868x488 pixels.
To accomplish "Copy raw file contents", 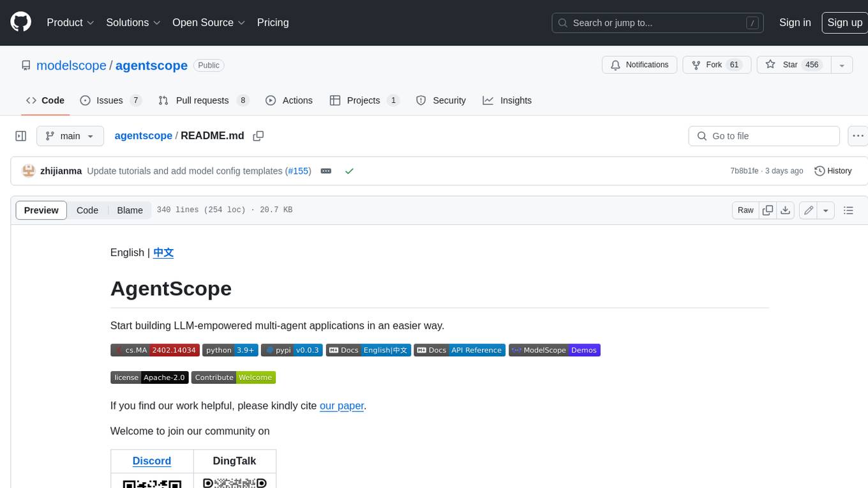I will point(768,210).
